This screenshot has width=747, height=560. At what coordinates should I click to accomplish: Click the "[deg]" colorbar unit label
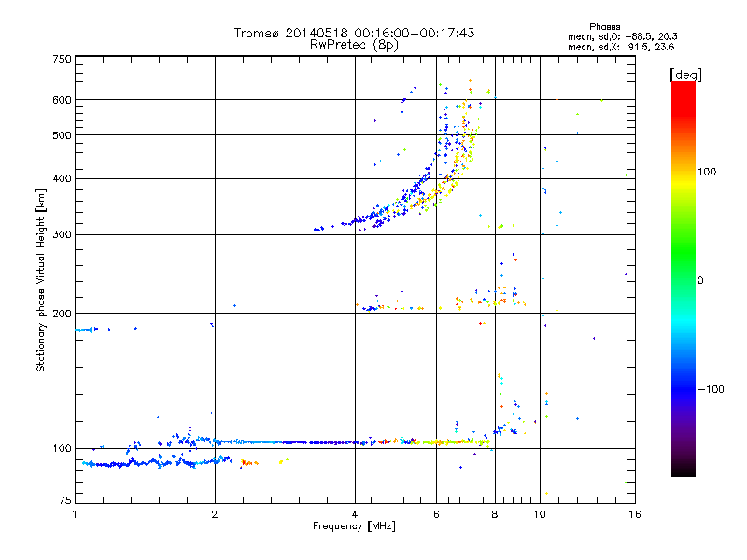click(685, 75)
